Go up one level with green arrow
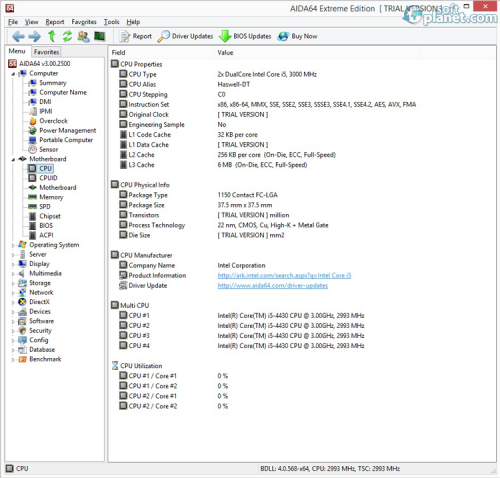 [x=52, y=36]
